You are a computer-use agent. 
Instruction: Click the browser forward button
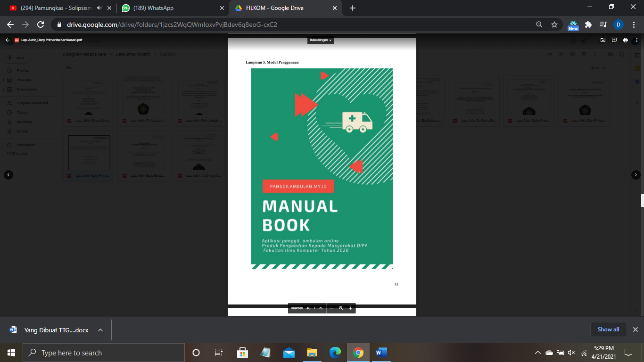point(25,25)
